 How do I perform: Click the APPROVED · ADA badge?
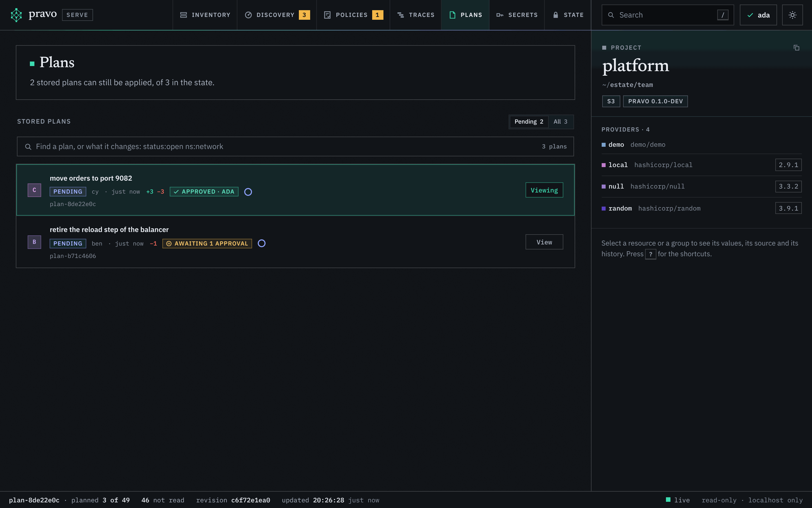click(x=204, y=192)
